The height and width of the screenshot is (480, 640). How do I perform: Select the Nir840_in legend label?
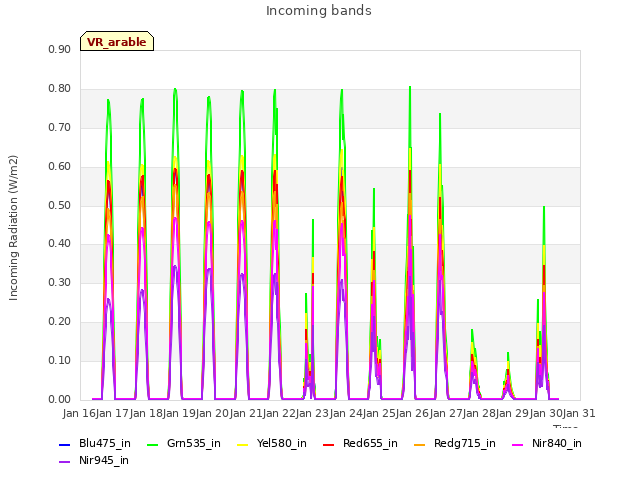557,443
